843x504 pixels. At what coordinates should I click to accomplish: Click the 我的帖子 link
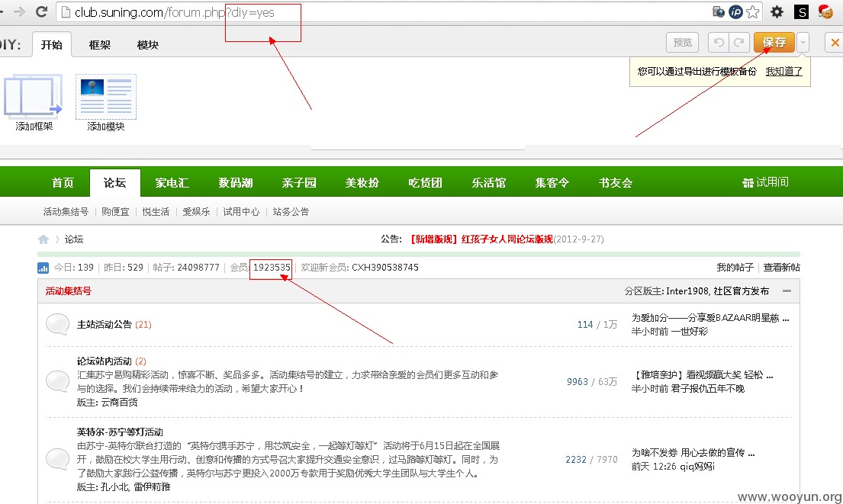tap(735, 268)
